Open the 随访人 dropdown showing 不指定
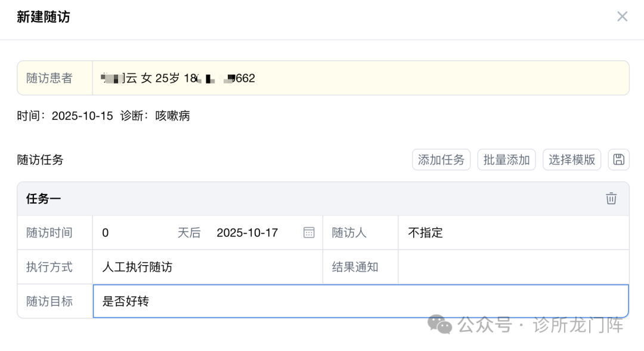This screenshot has height=351, width=644. (x=513, y=233)
